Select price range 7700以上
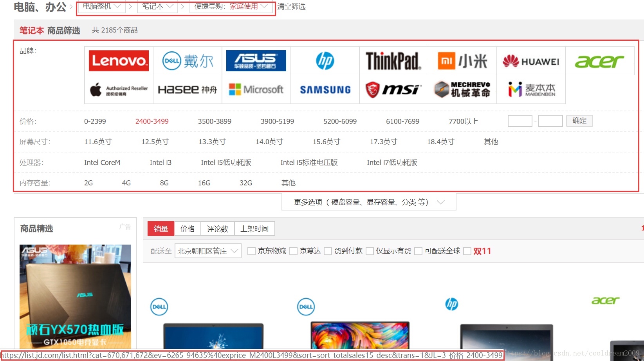The height and width of the screenshot is (361, 644). (464, 122)
